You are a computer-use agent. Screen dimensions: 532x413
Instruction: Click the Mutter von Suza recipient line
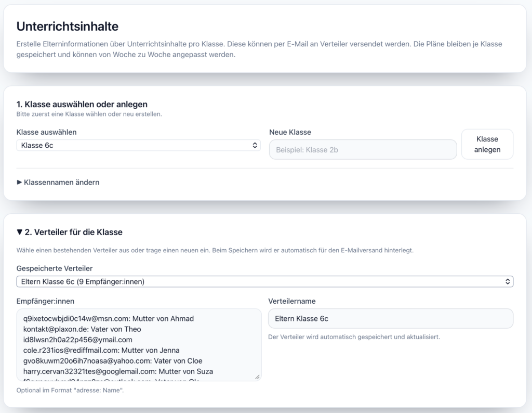(x=118, y=371)
